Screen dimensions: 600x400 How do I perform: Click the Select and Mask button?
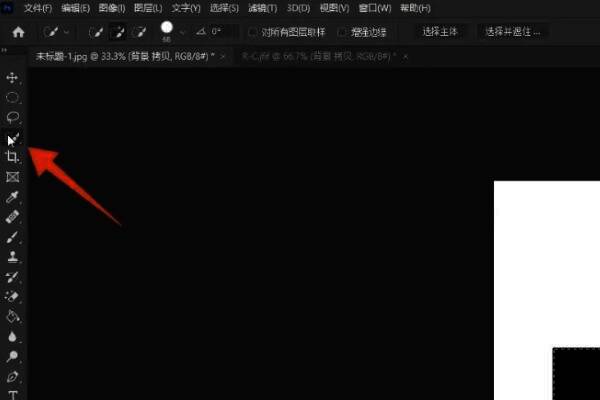(x=512, y=32)
